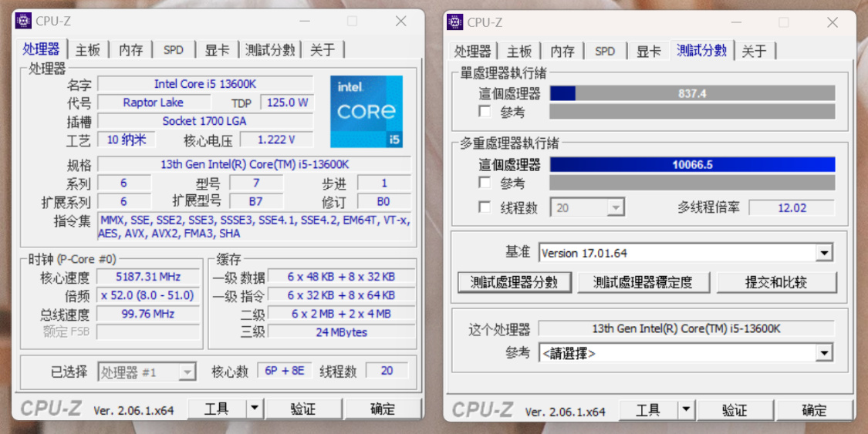The width and height of the screenshot is (868, 434).
Task: Click 确定 button in right window
Action: point(814,410)
